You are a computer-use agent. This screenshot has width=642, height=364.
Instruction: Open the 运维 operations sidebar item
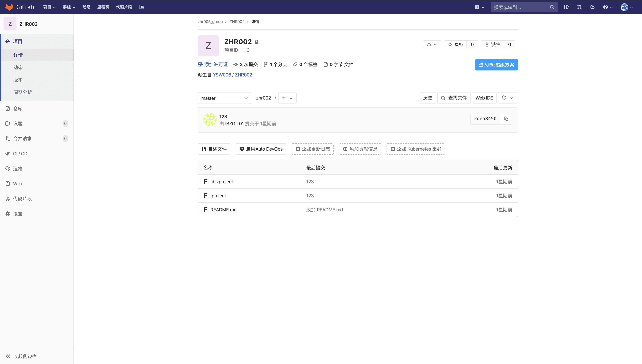(x=37, y=168)
